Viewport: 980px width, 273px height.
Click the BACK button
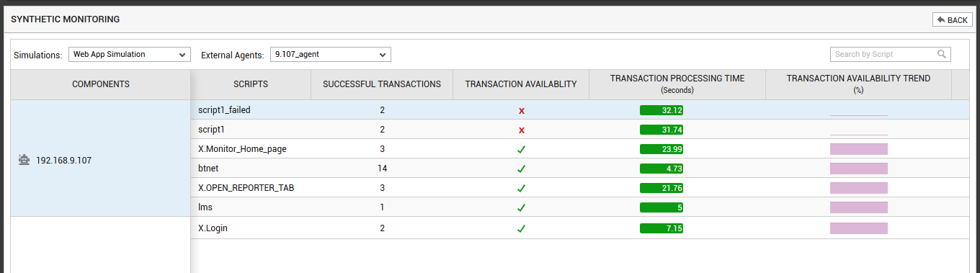click(952, 20)
